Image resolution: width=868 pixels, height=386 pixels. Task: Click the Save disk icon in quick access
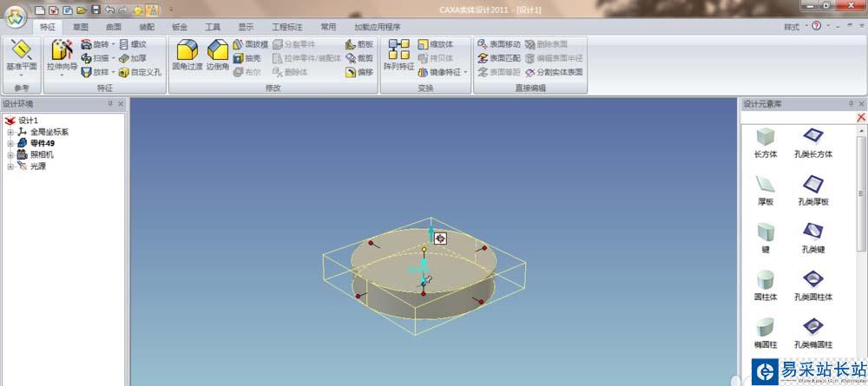(95, 10)
